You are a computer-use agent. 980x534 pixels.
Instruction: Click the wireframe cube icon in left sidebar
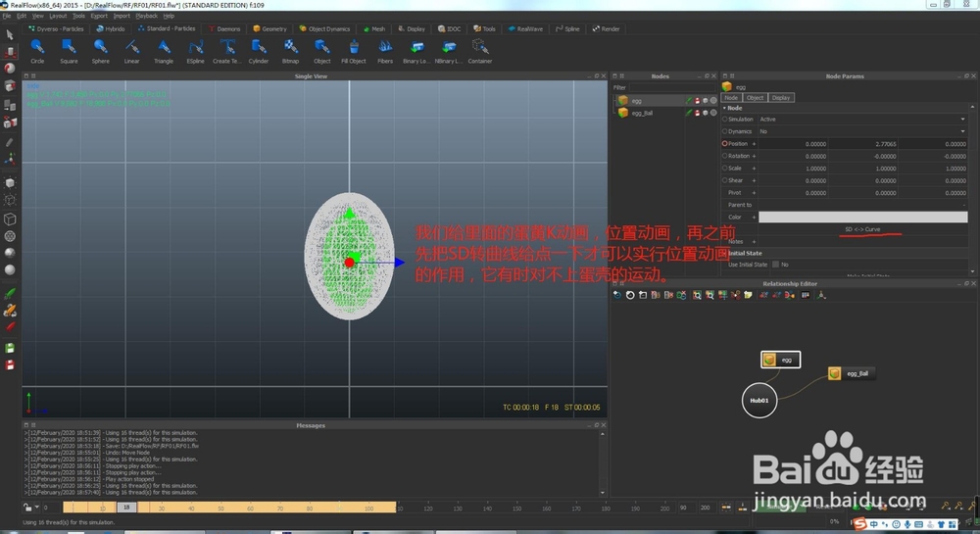(10, 219)
